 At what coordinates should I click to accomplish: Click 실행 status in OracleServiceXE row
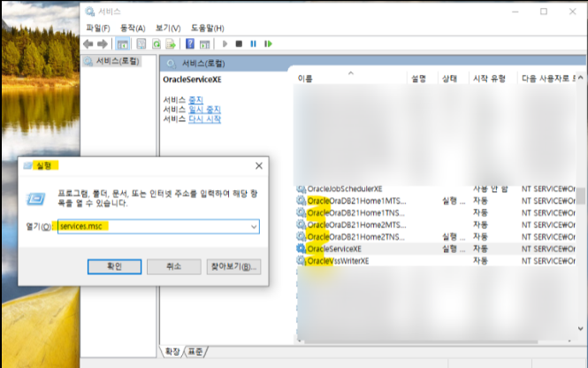(x=454, y=249)
